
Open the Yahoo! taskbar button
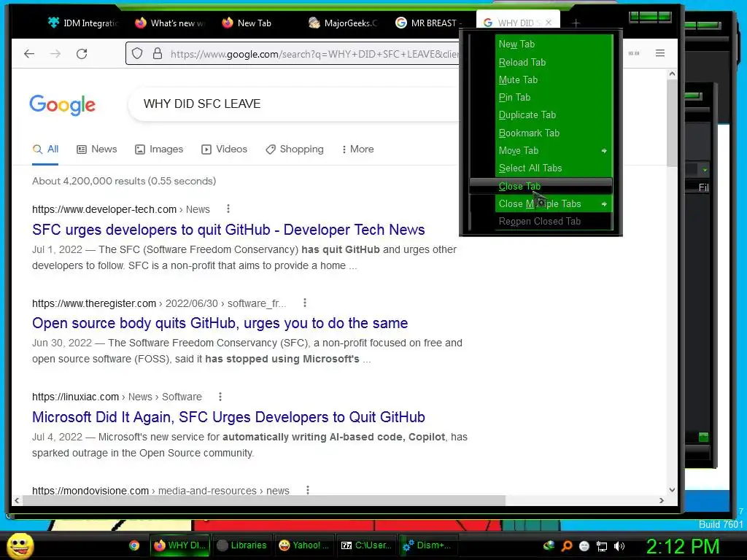click(x=304, y=545)
